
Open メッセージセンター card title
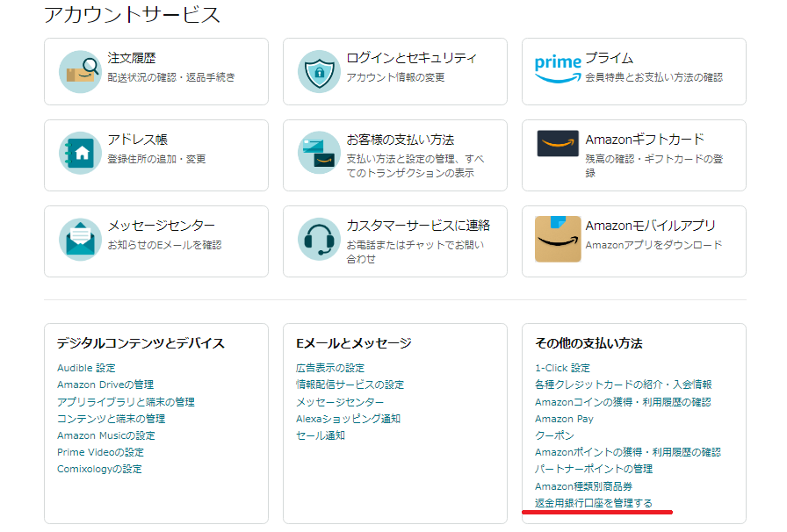[x=162, y=226]
